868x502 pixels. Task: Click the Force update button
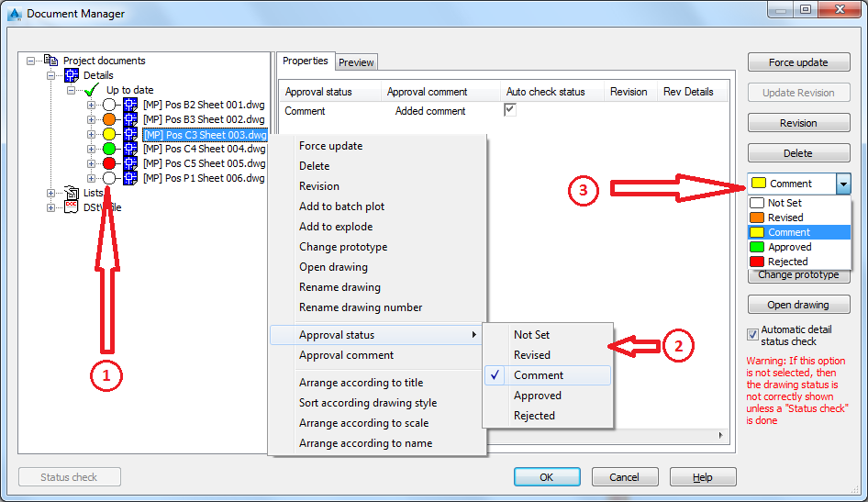[x=799, y=62]
